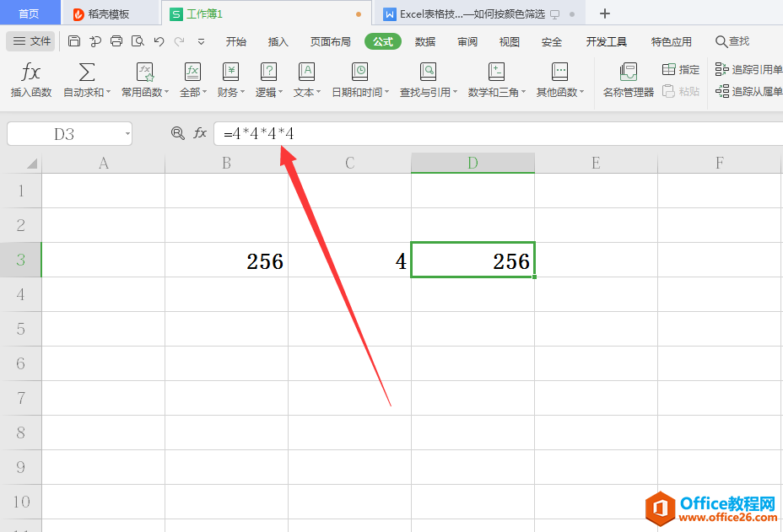Screen dimensions: 783x532
Task: Click the magnifier icon left of formula bar
Action: point(177,132)
